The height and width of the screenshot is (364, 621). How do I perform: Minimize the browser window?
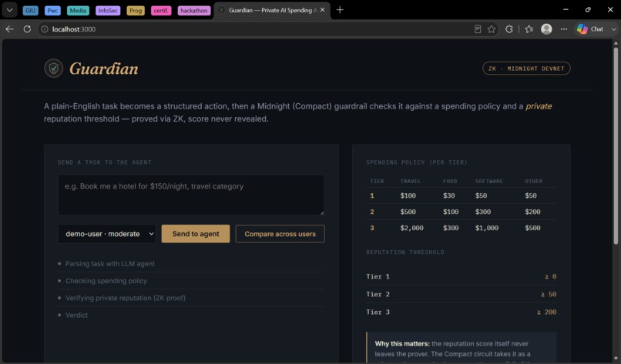(x=566, y=9)
